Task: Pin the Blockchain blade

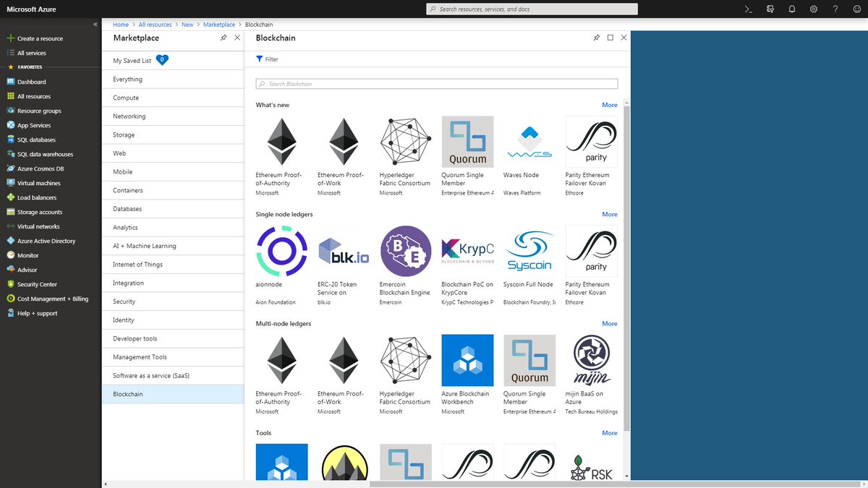Action: (597, 38)
